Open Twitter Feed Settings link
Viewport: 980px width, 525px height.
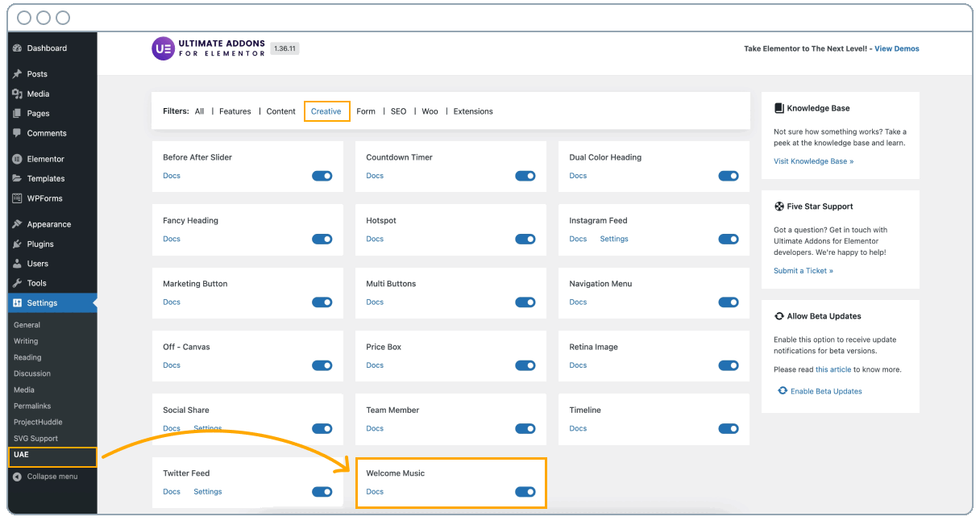(x=208, y=492)
